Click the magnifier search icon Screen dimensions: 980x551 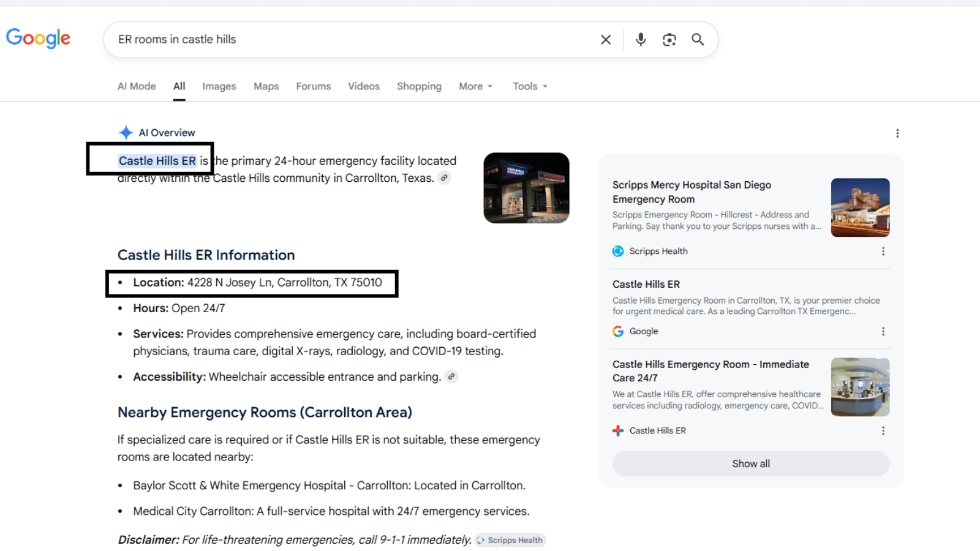pyautogui.click(x=698, y=40)
